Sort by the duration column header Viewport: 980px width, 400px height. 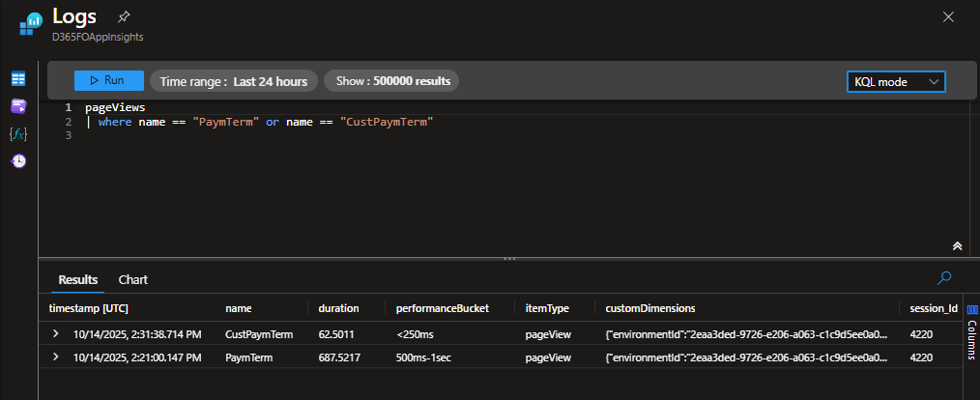coord(339,308)
